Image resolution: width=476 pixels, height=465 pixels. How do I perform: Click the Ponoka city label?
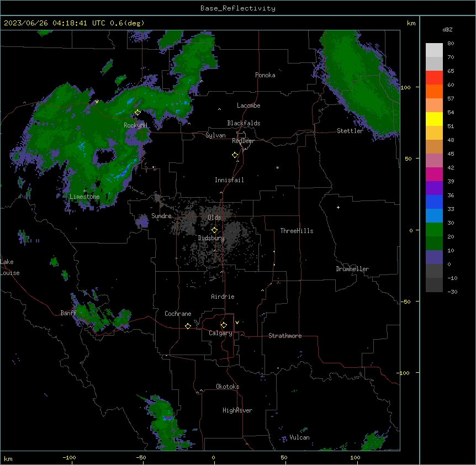click(x=265, y=75)
